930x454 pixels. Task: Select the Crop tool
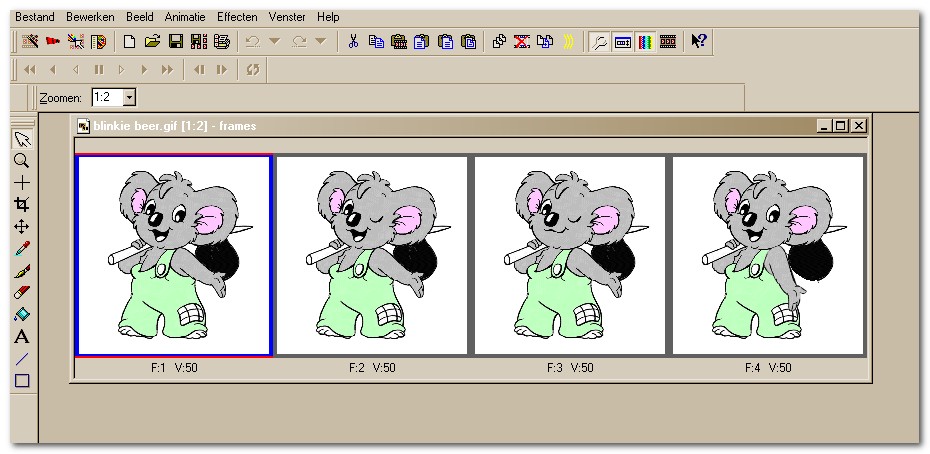(x=22, y=205)
